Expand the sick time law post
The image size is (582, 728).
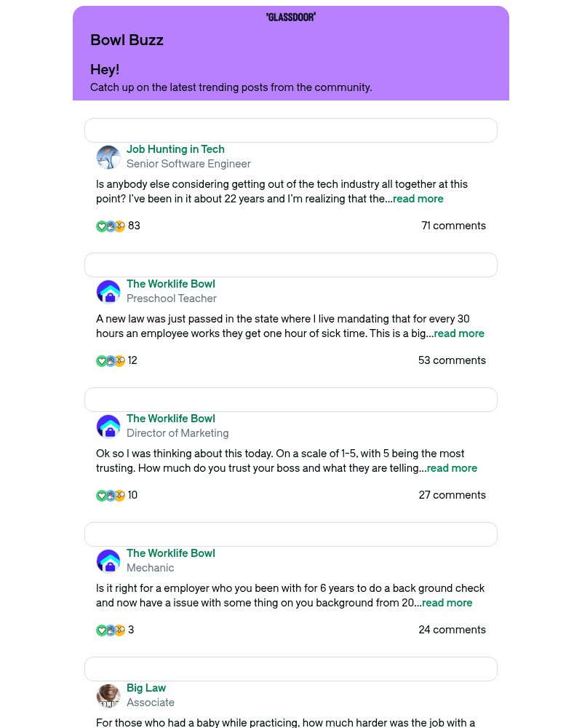pyautogui.click(x=459, y=333)
